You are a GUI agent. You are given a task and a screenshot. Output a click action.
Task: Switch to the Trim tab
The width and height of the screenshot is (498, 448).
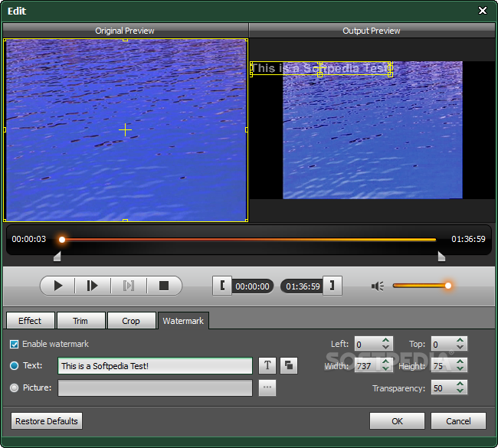pyautogui.click(x=80, y=321)
